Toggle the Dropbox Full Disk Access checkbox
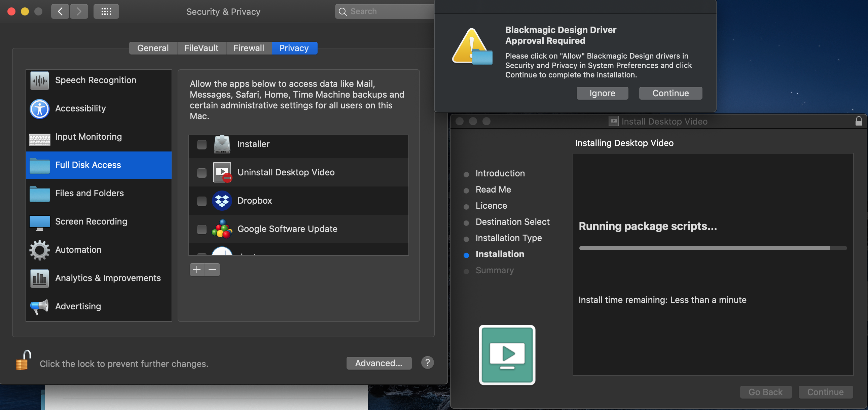868x410 pixels. click(202, 201)
